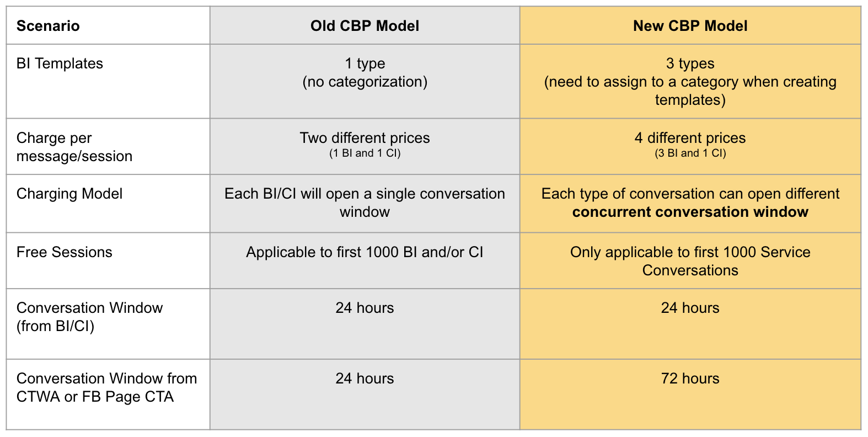Click the '1 type (no categorization)' cell
This screenshot has width=868, height=437.
click(x=365, y=81)
